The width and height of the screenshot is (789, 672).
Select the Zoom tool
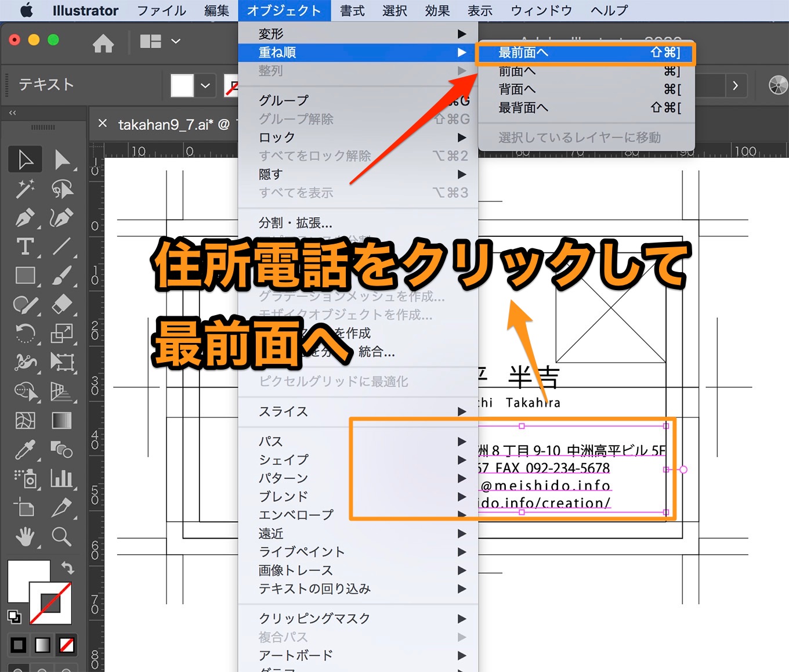click(61, 537)
